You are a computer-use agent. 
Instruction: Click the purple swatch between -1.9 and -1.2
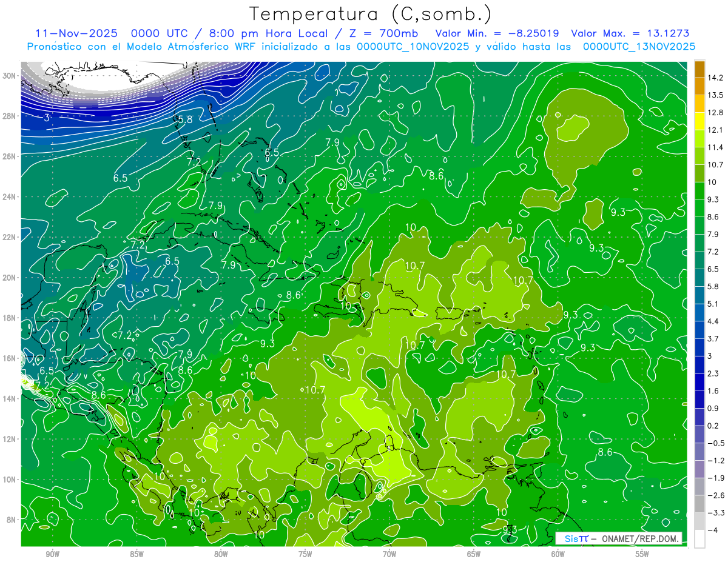pyautogui.click(x=699, y=469)
